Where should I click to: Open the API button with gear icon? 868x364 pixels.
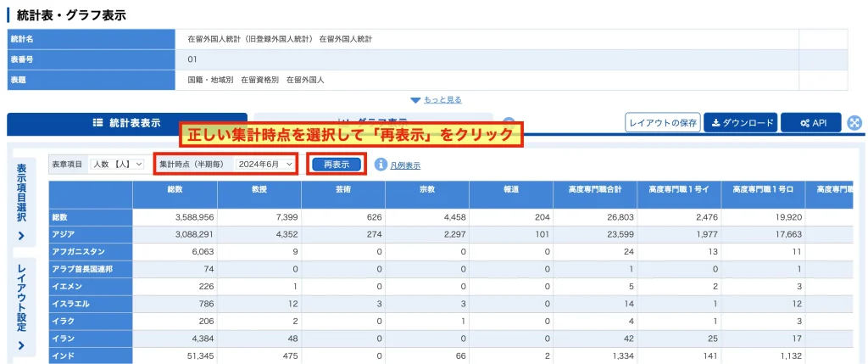coord(811,123)
